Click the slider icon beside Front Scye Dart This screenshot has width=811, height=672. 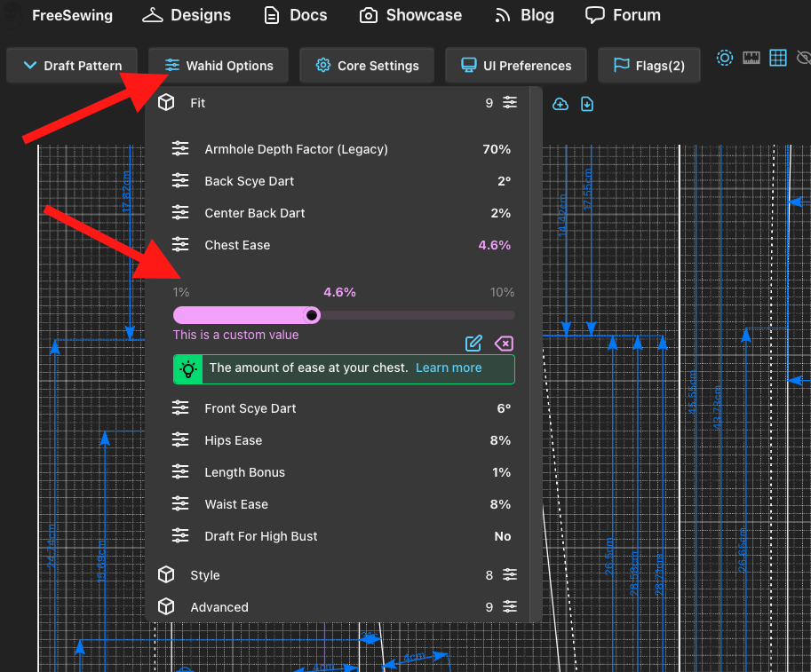180,407
